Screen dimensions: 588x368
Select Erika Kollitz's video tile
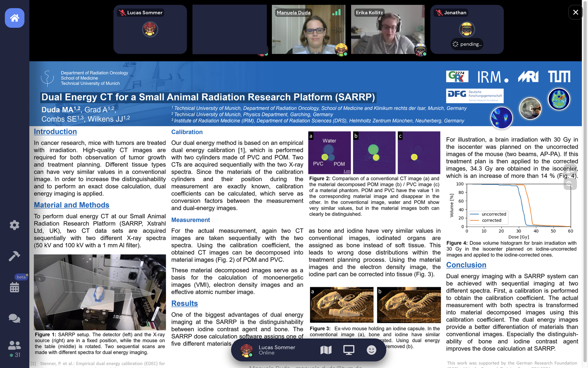tap(388, 29)
